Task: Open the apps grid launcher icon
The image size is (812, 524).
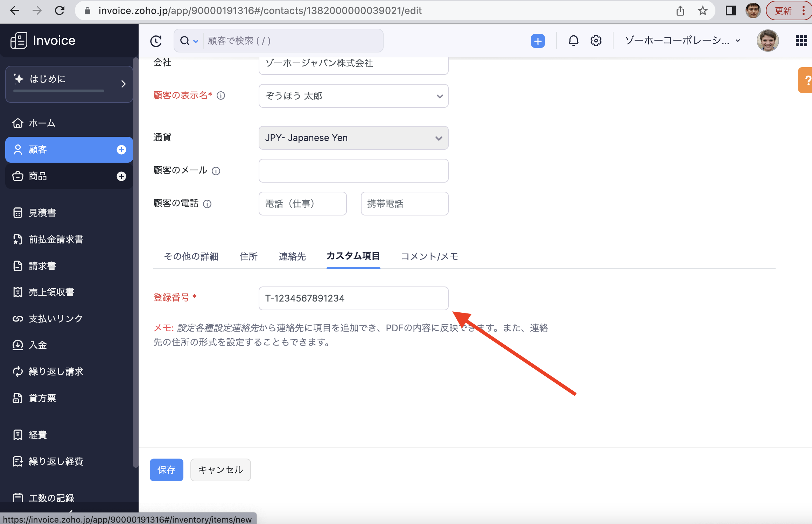Action: [x=801, y=41]
